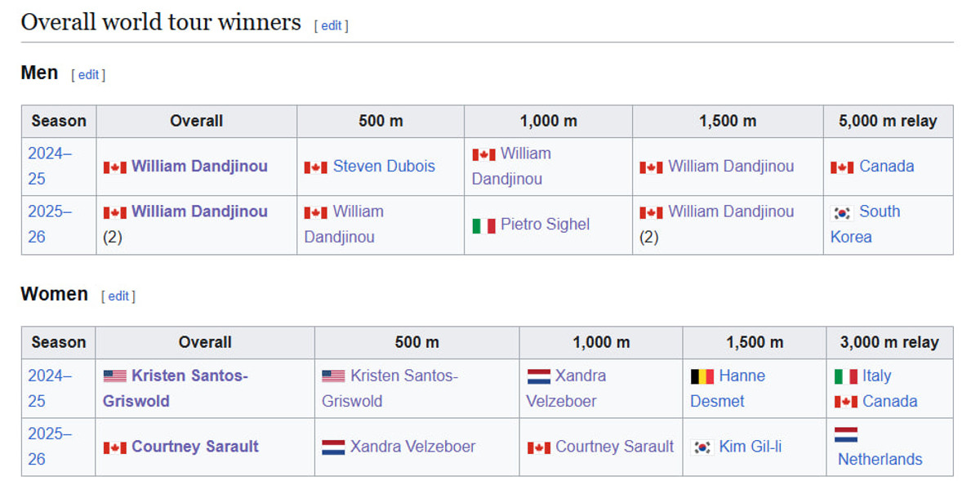The height and width of the screenshot is (494, 980).
Task: Click Belgium flag next to Hanne Desmet
Action: [702, 376]
